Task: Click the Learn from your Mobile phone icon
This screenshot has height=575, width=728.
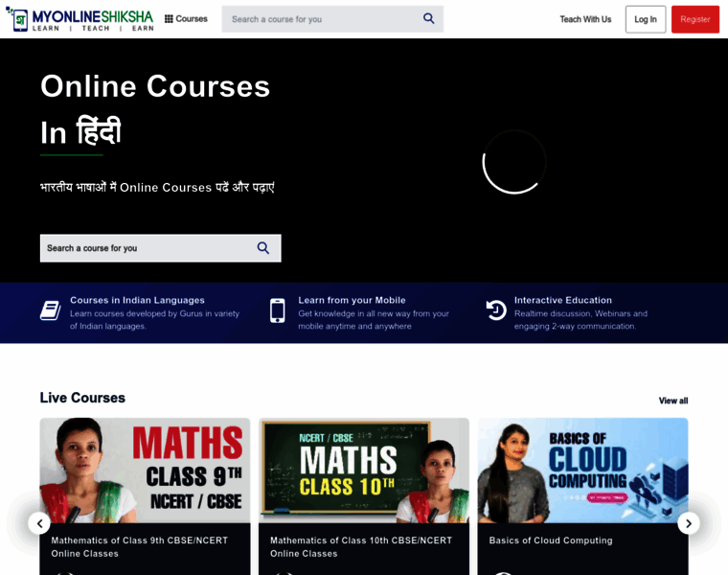Action: point(277,310)
